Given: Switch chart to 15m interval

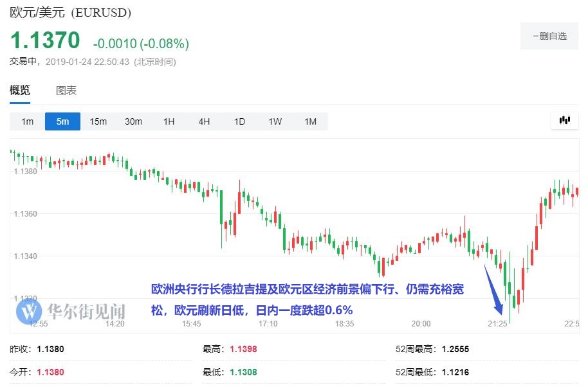Looking at the screenshot, I should click(98, 121).
